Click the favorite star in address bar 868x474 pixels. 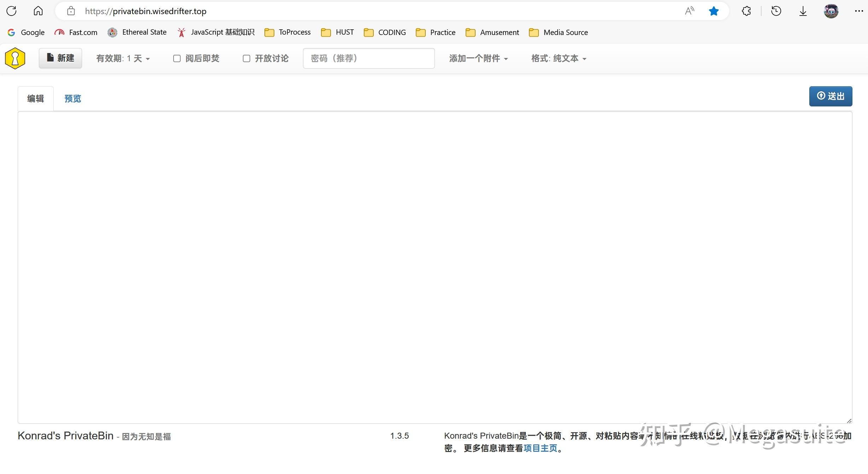click(713, 11)
